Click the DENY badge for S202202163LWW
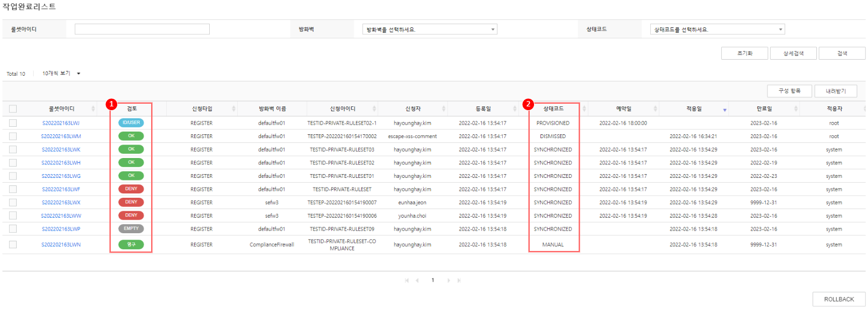Image resolution: width=868 pixels, height=309 pixels. tap(131, 215)
